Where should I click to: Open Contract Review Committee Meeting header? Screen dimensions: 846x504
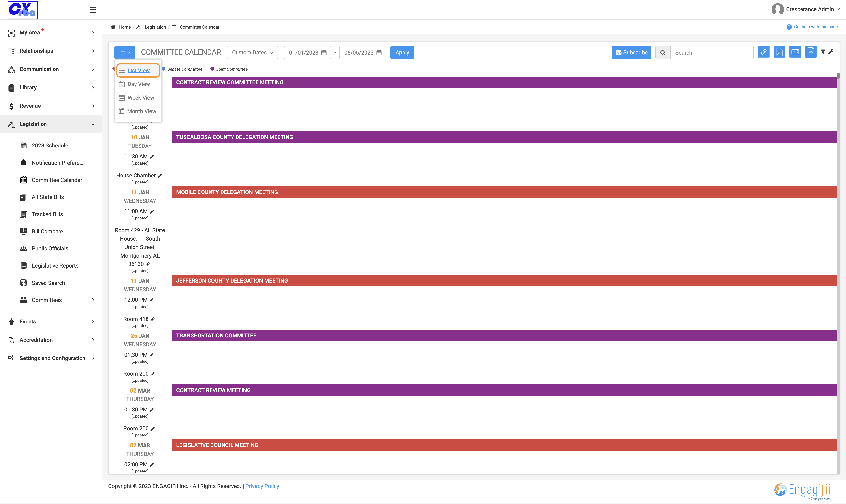(x=504, y=82)
